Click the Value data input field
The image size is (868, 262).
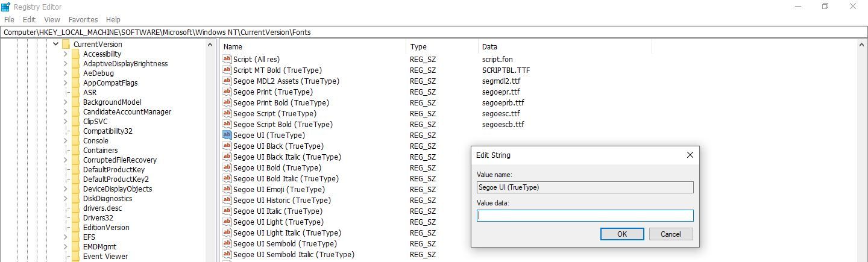coord(585,216)
